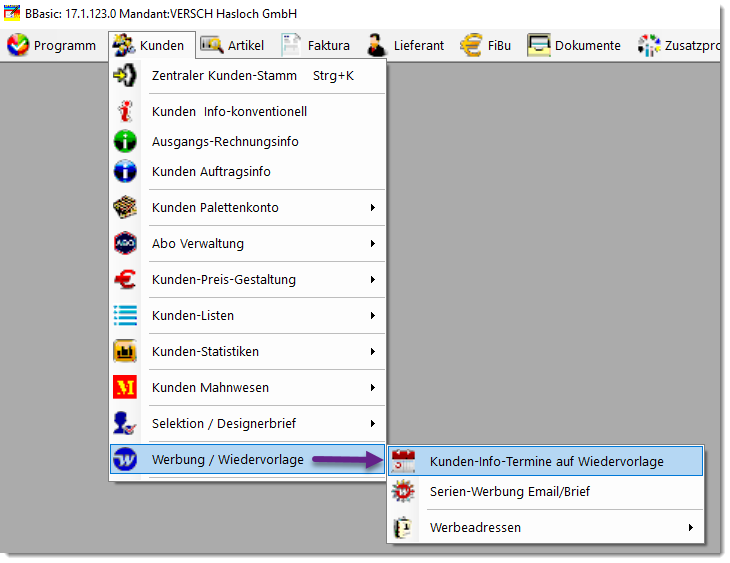The image size is (730, 563).
Task: Choose Serien-Werbung Email/Brief
Action: (x=545, y=491)
